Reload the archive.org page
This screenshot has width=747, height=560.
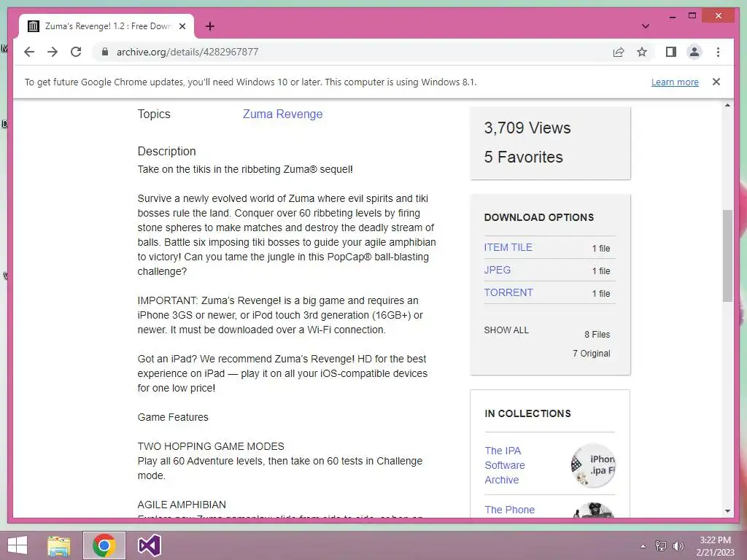click(x=76, y=52)
